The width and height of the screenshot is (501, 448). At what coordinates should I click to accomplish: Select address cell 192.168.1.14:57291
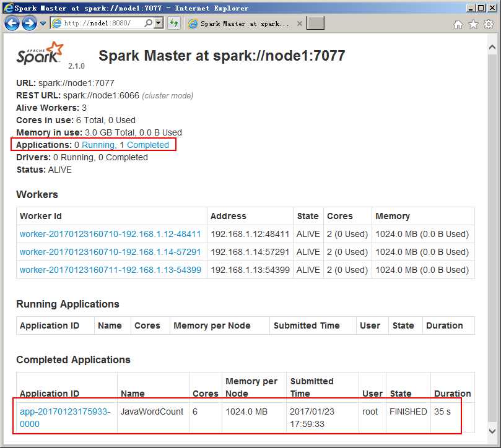click(250, 252)
